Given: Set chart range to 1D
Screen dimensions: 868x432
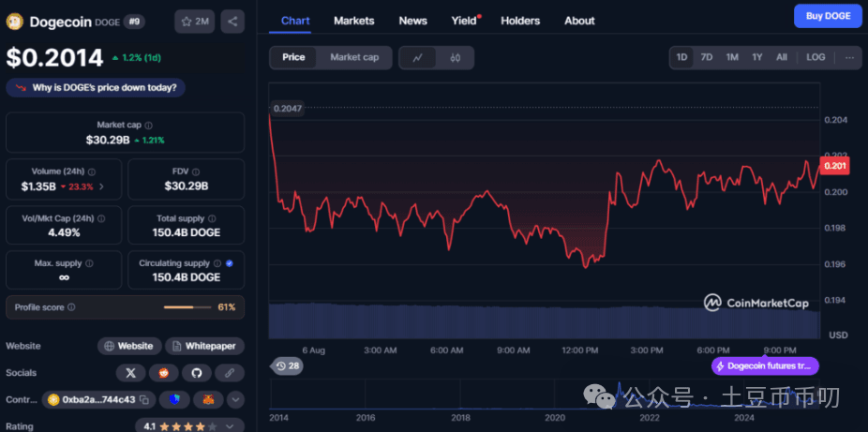Looking at the screenshot, I should coord(682,57).
